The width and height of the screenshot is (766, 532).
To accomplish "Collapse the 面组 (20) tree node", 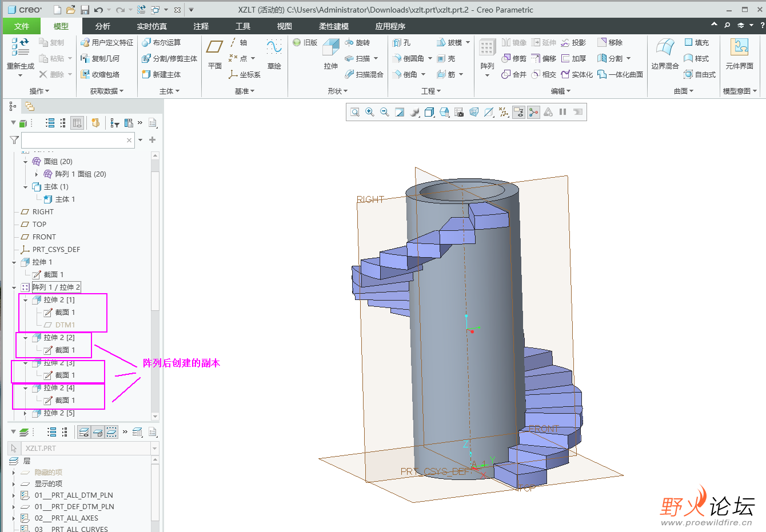I will tap(25, 162).
